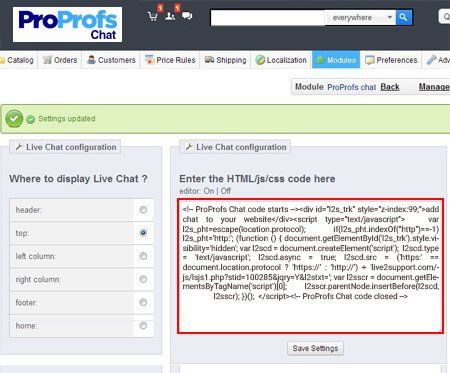Click the Save Settings button
The height and width of the screenshot is (373, 450).
tap(315, 348)
